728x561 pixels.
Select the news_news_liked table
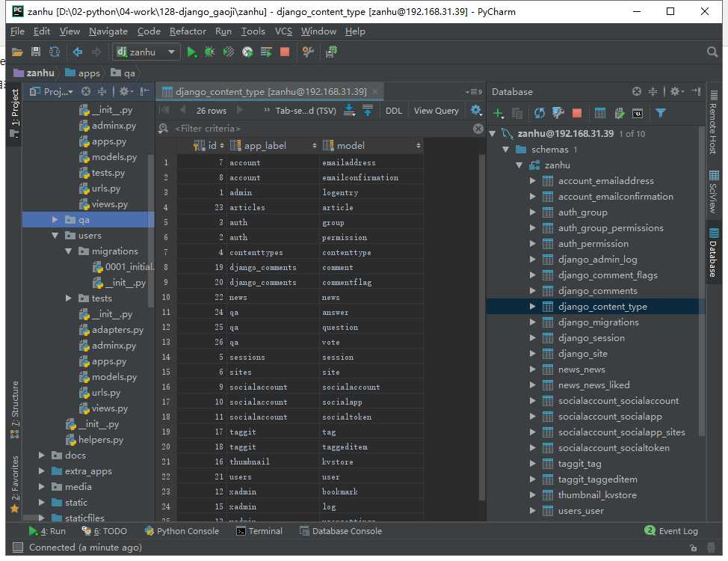[593, 385]
